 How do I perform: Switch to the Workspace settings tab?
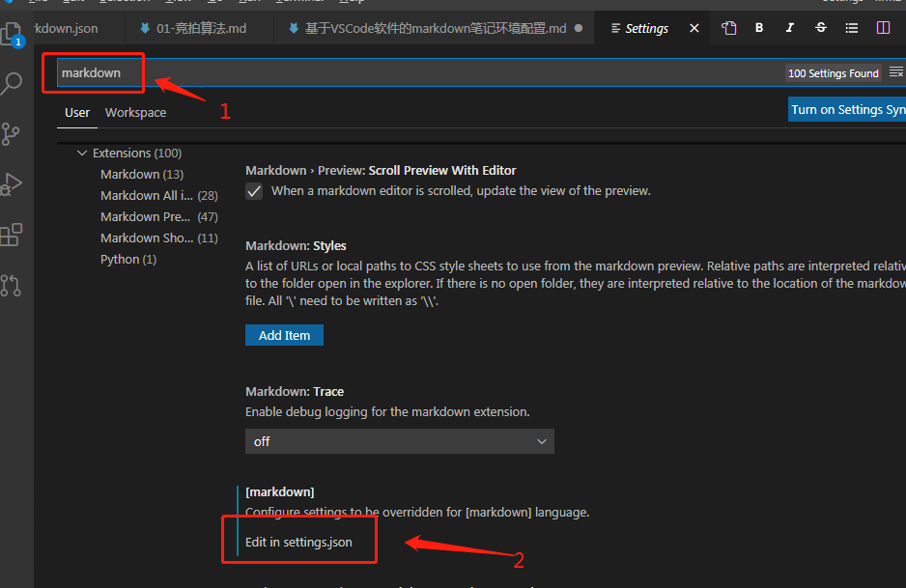[x=134, y=112]
